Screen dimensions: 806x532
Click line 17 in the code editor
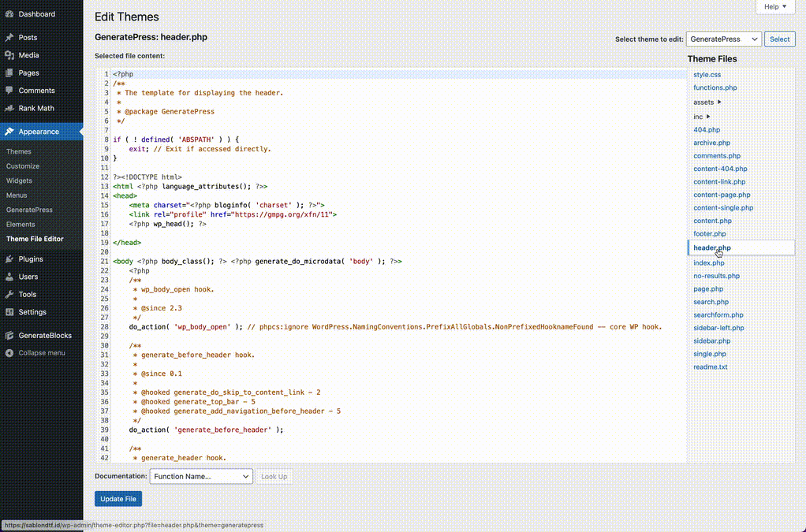pyautogui.click(x=167, y=224)
